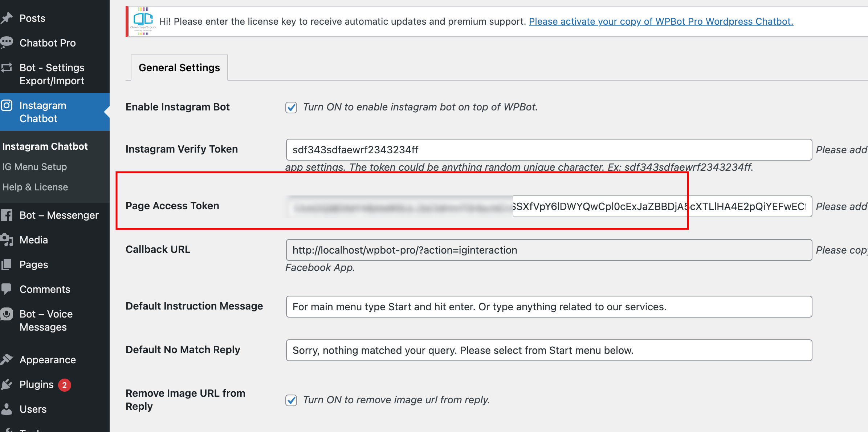Click the 'Page Access Token' label
The width and height of the screenshot is (868, 432).
tap(172, 206)
